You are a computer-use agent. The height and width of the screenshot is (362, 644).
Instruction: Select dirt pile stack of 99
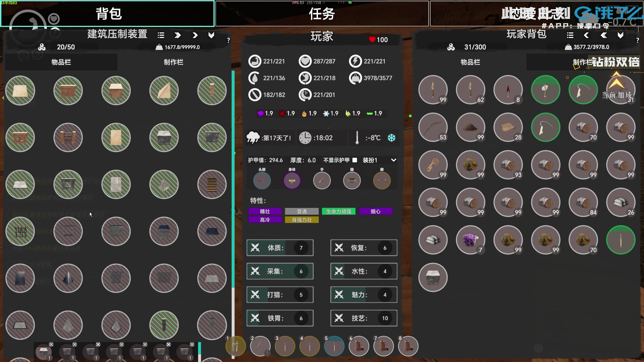pos(470,127)
